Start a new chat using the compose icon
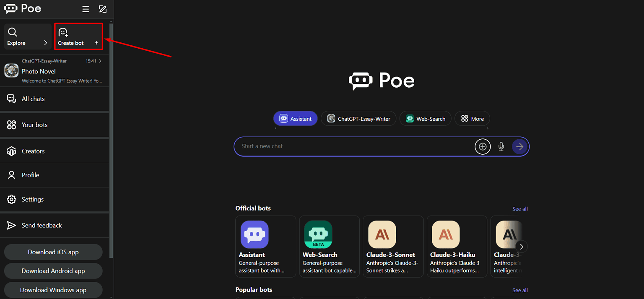Screen dimensions: 644x299 [103, 8]
